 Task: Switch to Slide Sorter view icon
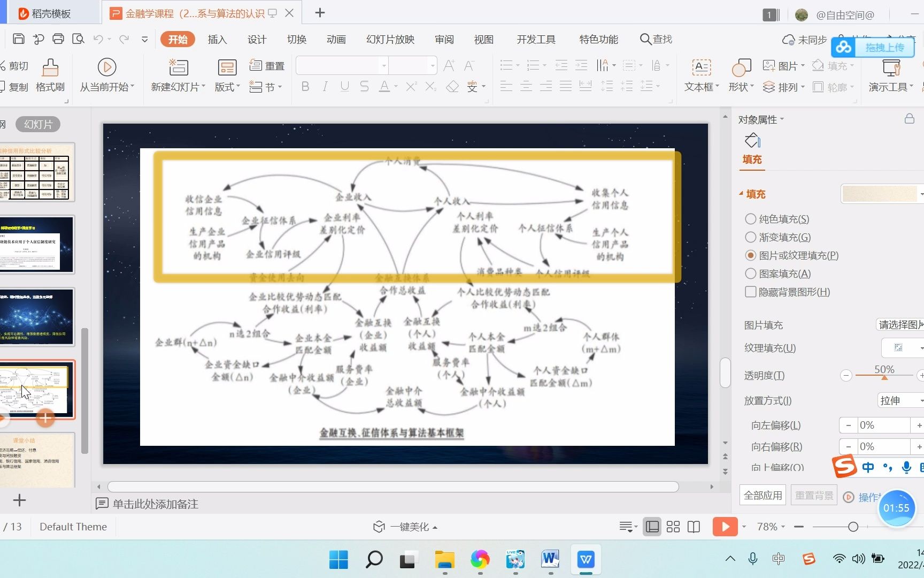(x=673, y=527)
